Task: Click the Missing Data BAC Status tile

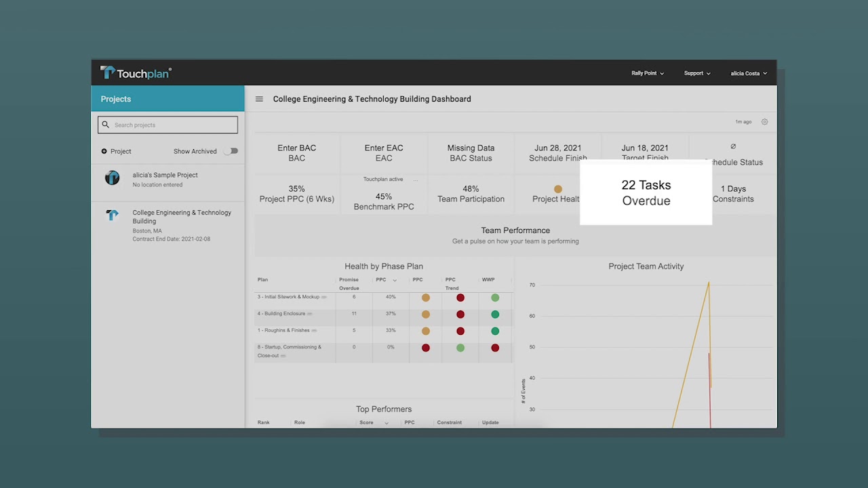Action: 471,153
